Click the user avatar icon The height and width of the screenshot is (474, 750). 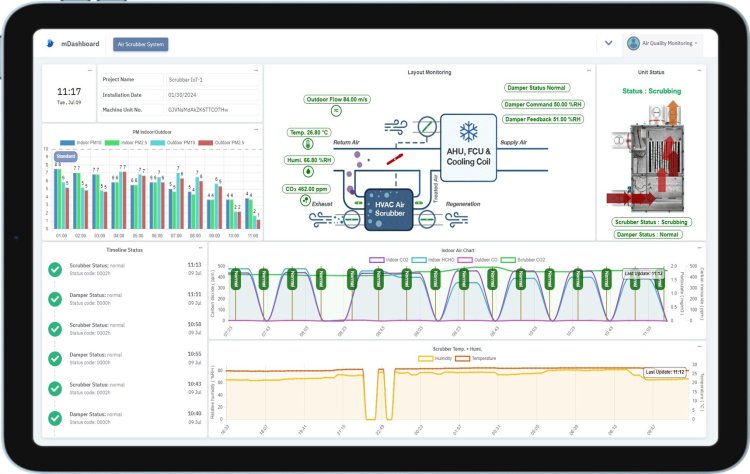click(633, 43)
